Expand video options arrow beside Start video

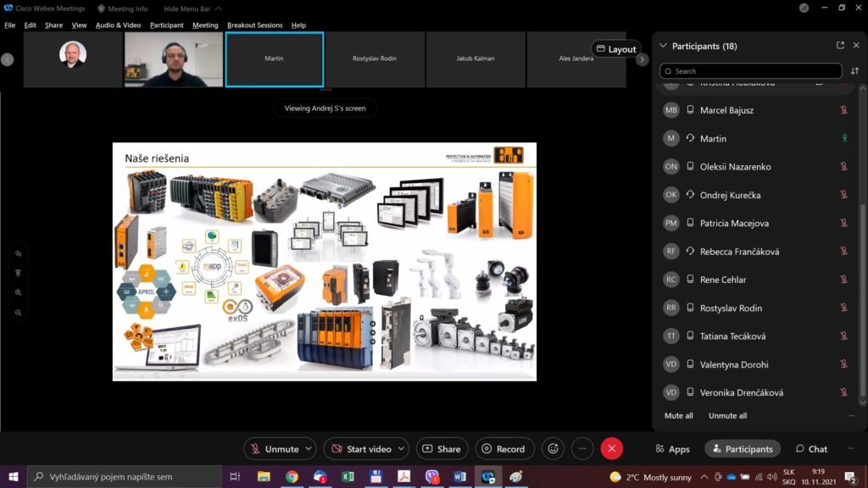[401, 449]
